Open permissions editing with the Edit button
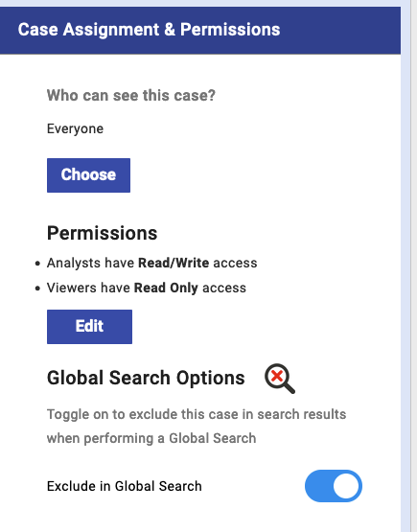Image resolution: width=417 pixels, height=532 pixels. [x=89, y=327]
